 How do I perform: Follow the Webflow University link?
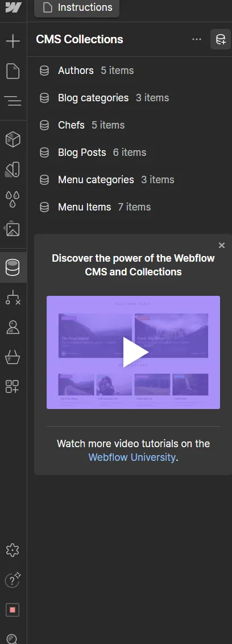pos(132,457)
